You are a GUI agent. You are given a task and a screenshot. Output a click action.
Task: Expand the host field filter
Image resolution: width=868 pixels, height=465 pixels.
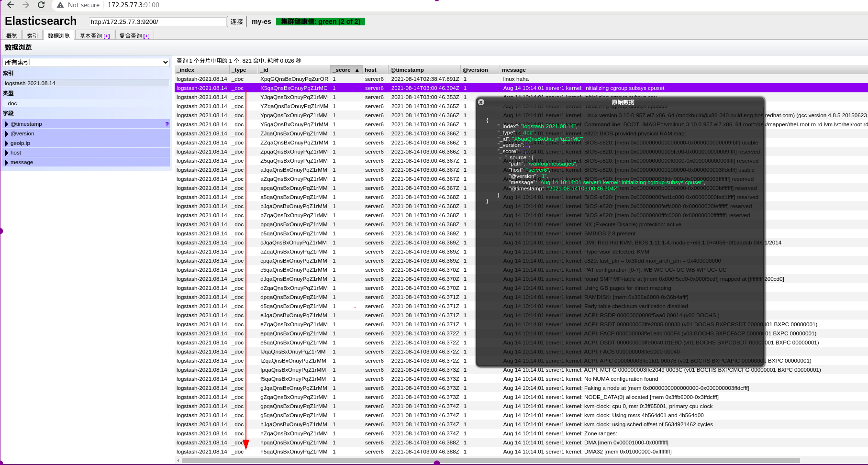(7, 153)
